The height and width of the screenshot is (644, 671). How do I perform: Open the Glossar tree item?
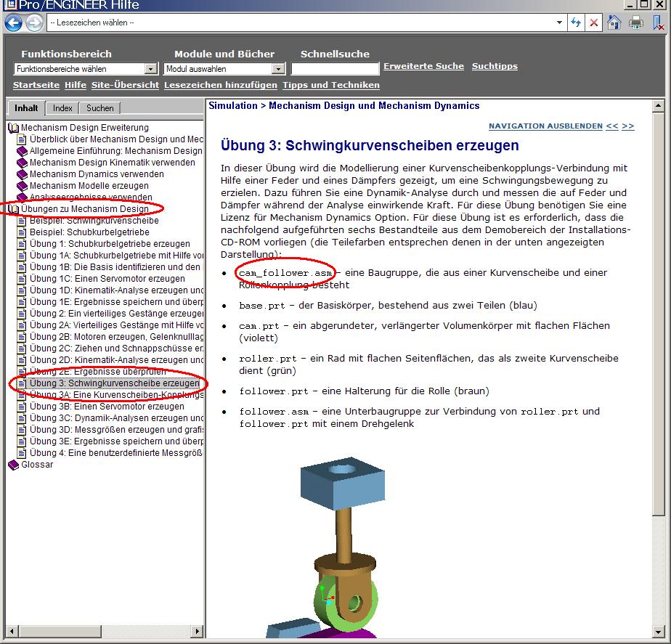point(37,464)
